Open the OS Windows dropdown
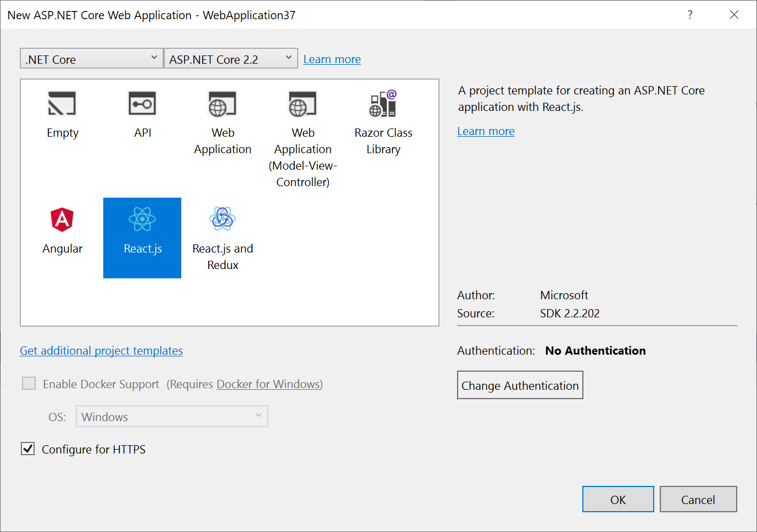The height and width of the screenshot is (532, 757). tap(171, 417)
